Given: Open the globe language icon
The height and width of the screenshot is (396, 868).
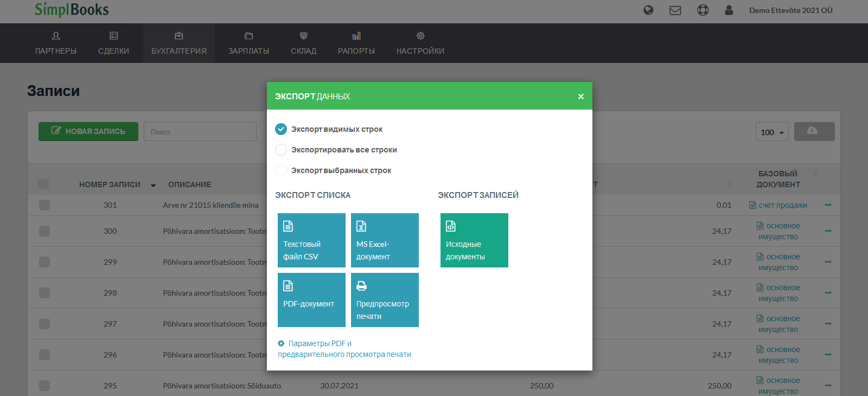Looking at the screenshot, I should (x=648, y=10).
